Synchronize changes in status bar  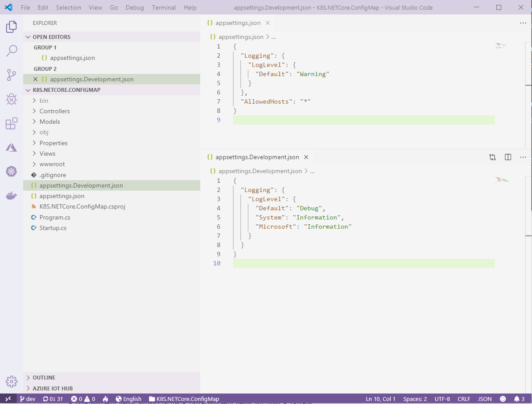[53, 399]
